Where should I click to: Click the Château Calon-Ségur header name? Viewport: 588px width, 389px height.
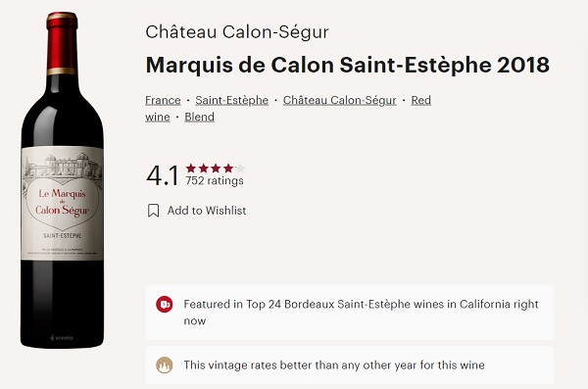click(x=237, y=32)
